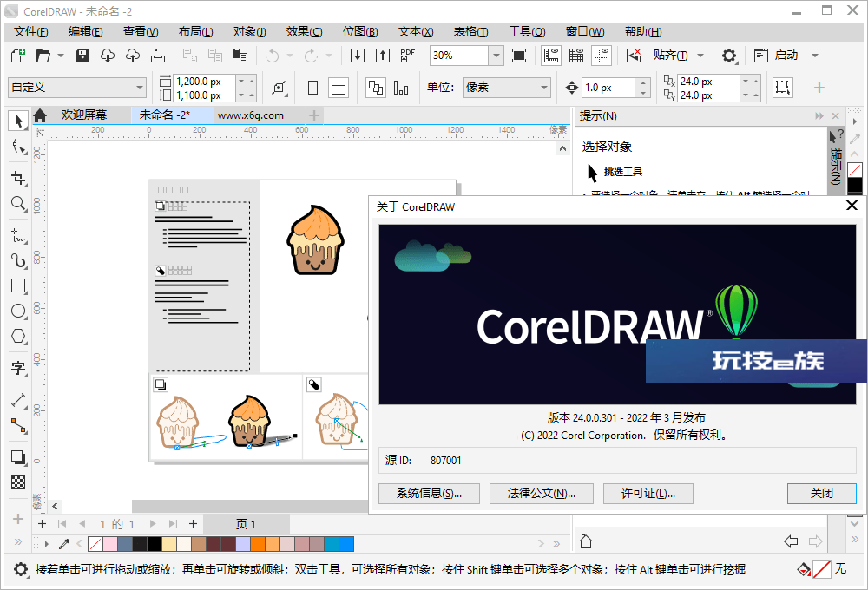Toggle Treat as filled button
This screenshot has width=868, height=590.
click(x=783, y=88)
